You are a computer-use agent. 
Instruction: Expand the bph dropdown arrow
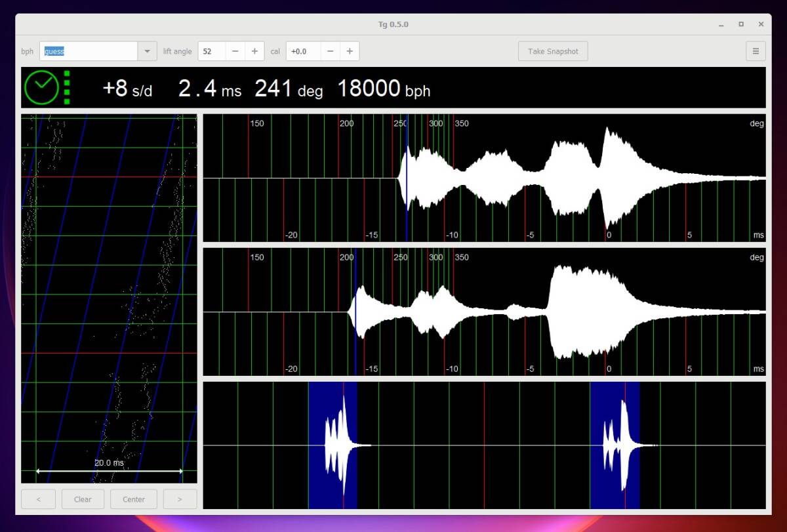click(x=147, y=51)
